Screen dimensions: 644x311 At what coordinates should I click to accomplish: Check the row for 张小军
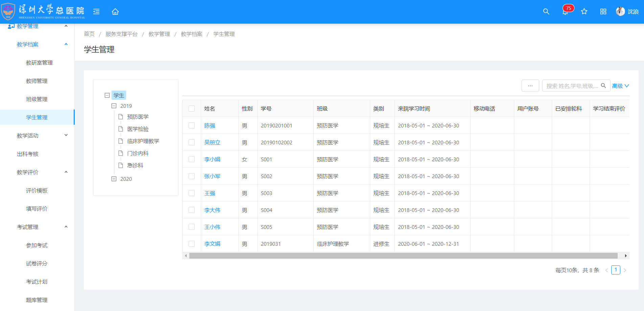(x=192, y=176)
